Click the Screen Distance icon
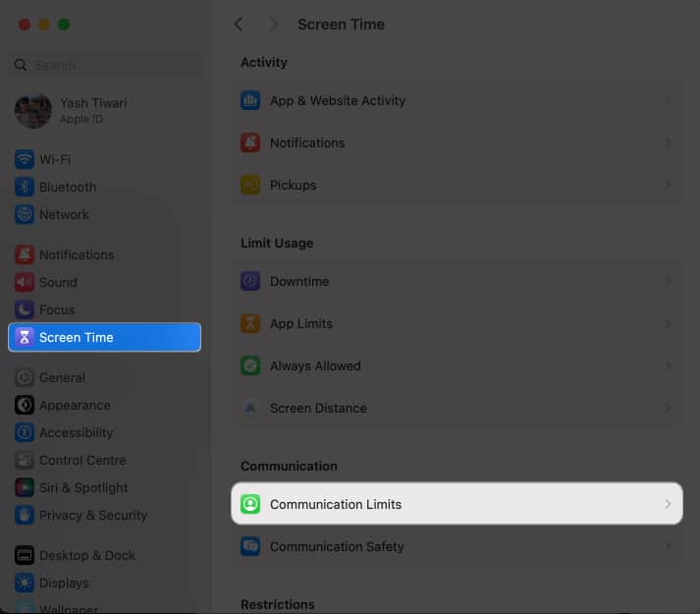The width and height of the screenshot is (700, 614). pyautogui.click(x=250, y=408)
